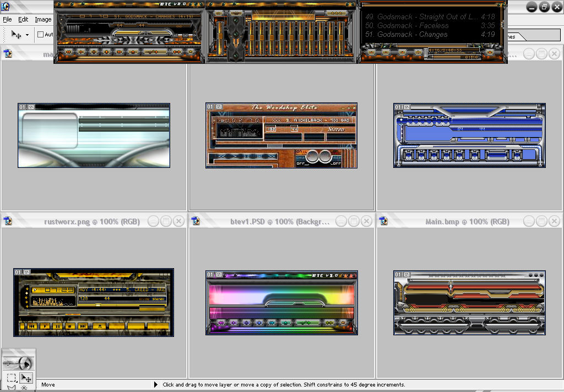Click the application icon at the left of the title bar
Image resolution: width=564 pixels, height=392 pixels.
coord(6,7)
